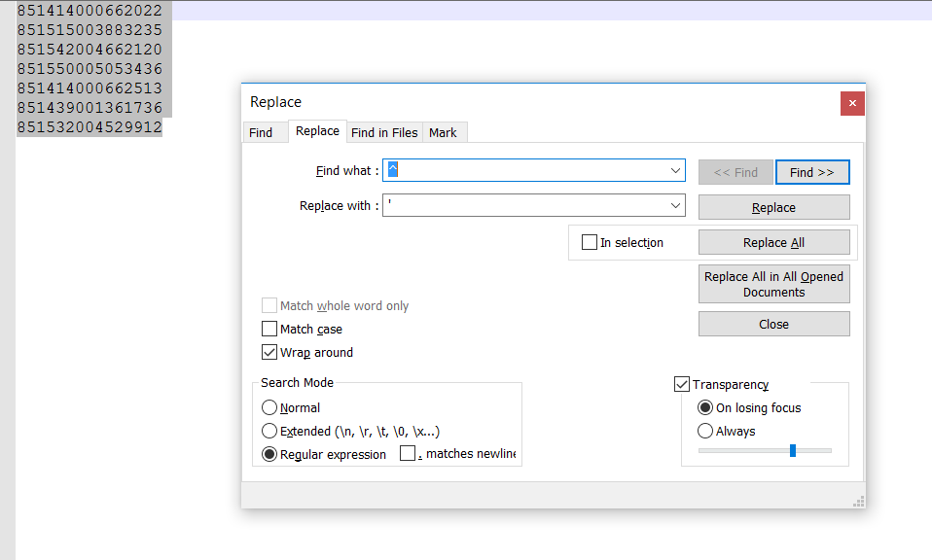This screenshot has height=560, width=932.
Task: Expand the Replace with history dropdown
Action: (x=676, y=206)
